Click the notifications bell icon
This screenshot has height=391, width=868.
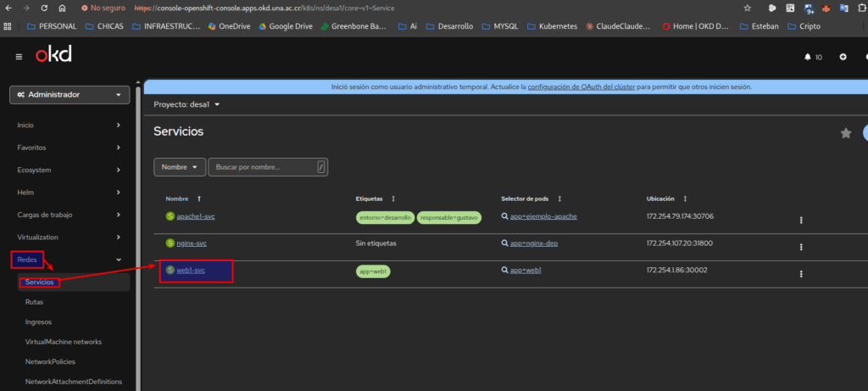click(x=807, y=57)
